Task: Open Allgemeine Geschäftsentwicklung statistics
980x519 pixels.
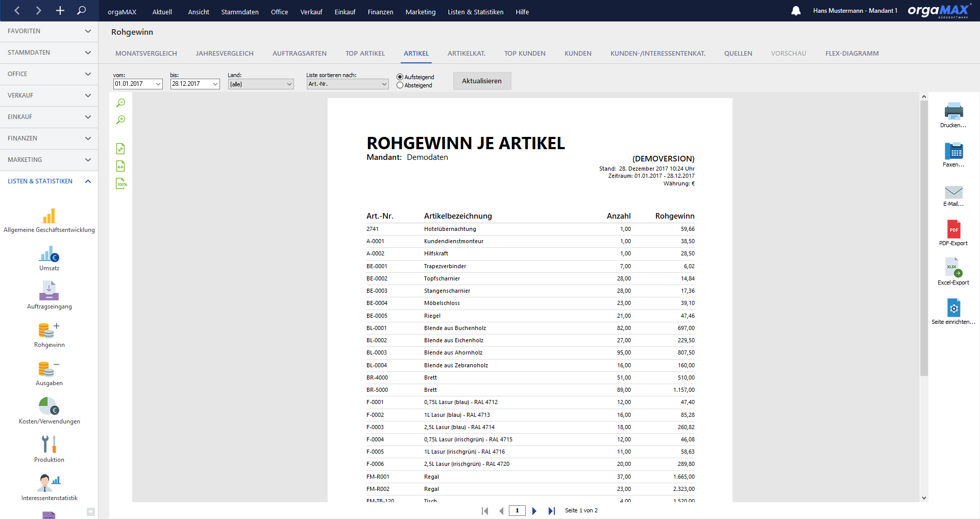Action: pyautogui.click(x=49, y=221)
